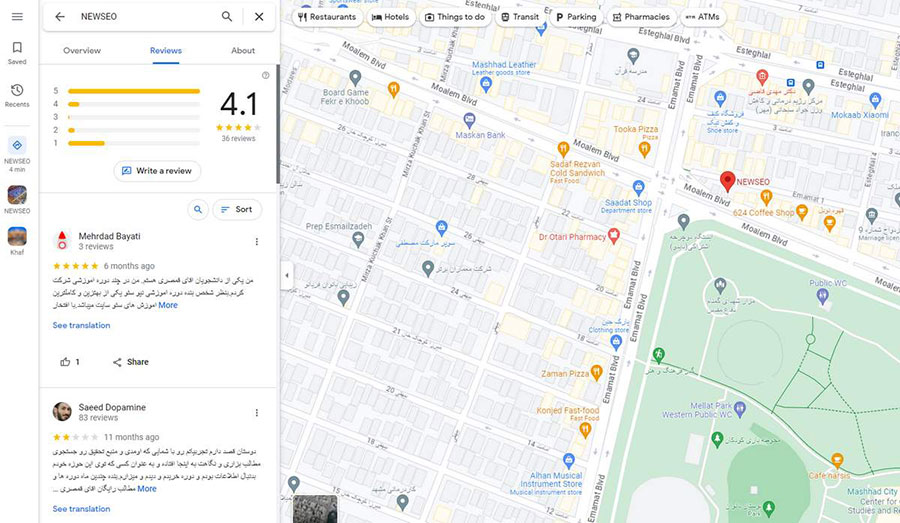The width and height of the screenshot is (900, 523).
Task: Open Mehrdad Bayati review options menu
Action: (257, 242)
